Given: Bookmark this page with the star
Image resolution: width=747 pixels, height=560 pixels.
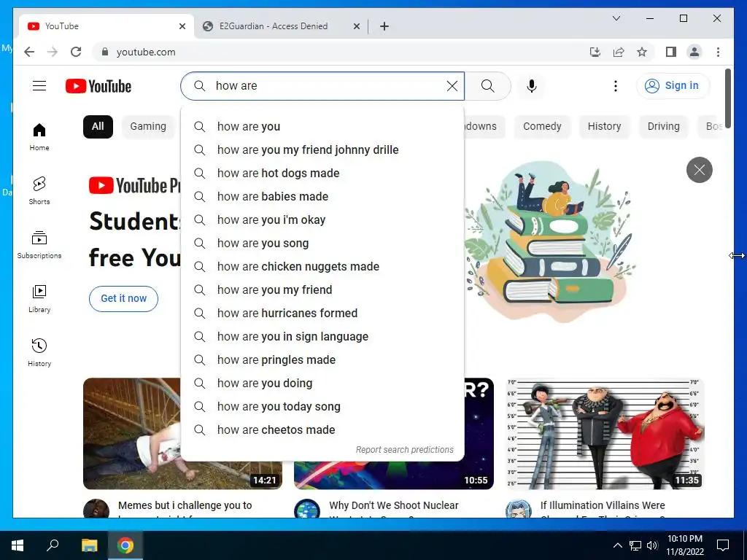Looking at the screenshot, I should [x=642, y=52].
